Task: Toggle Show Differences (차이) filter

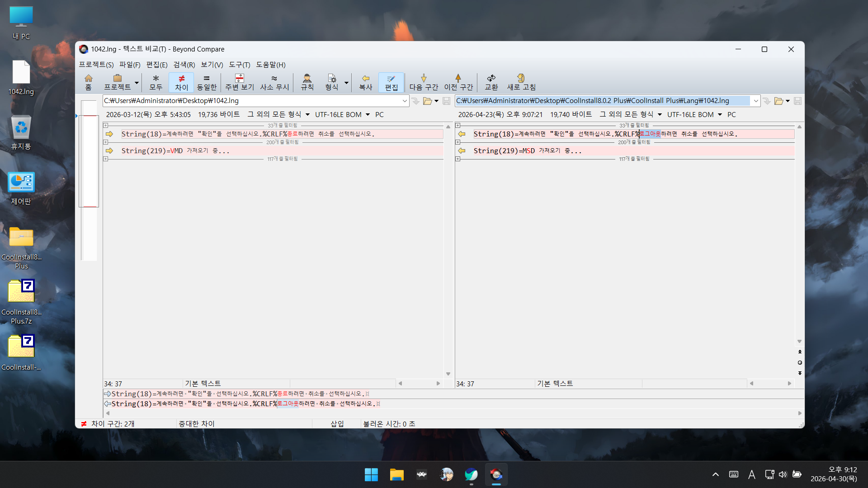Action: 181,82
